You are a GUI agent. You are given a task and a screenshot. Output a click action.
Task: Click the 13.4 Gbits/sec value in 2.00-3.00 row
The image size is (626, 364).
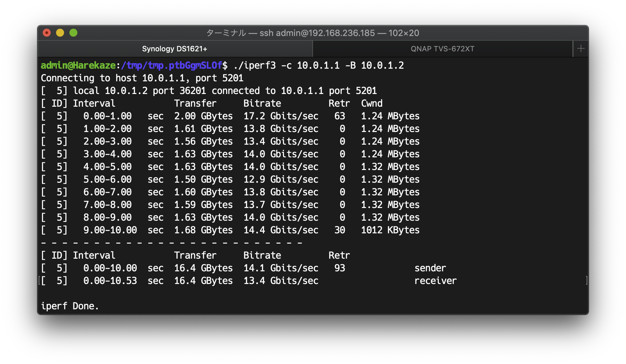click(281, 141)
